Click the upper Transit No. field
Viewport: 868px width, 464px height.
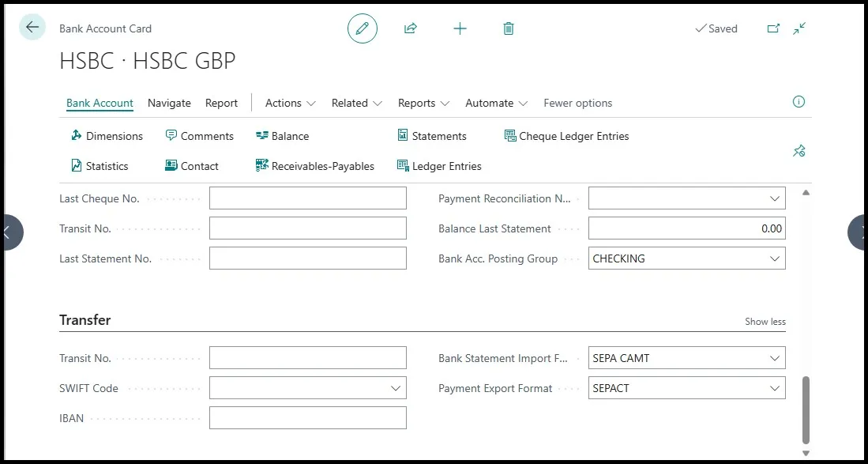[x=308, y=228]
